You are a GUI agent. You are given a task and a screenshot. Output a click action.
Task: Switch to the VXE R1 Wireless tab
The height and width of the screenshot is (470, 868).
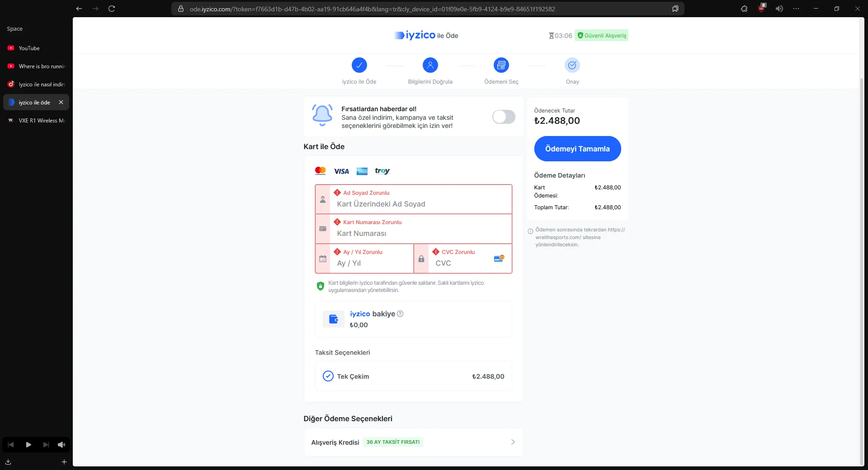(36, 120)
